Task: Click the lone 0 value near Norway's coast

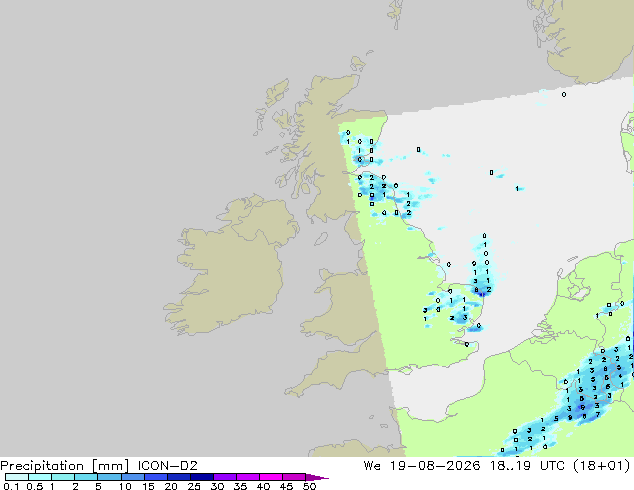Action: (x=564, y=95)
